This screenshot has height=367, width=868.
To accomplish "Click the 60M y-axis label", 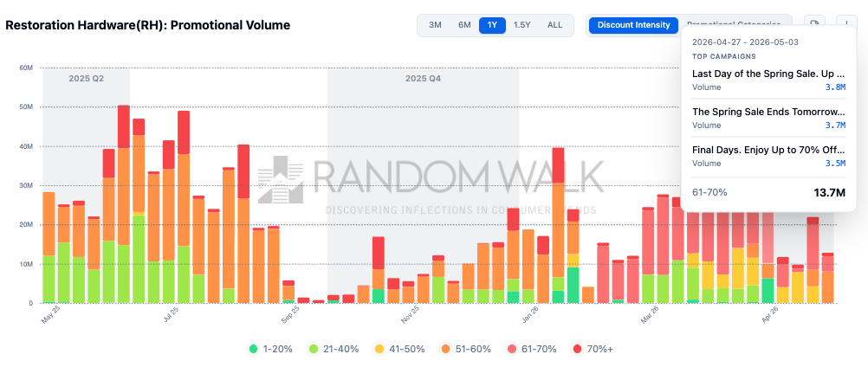I will click(26, 68).
